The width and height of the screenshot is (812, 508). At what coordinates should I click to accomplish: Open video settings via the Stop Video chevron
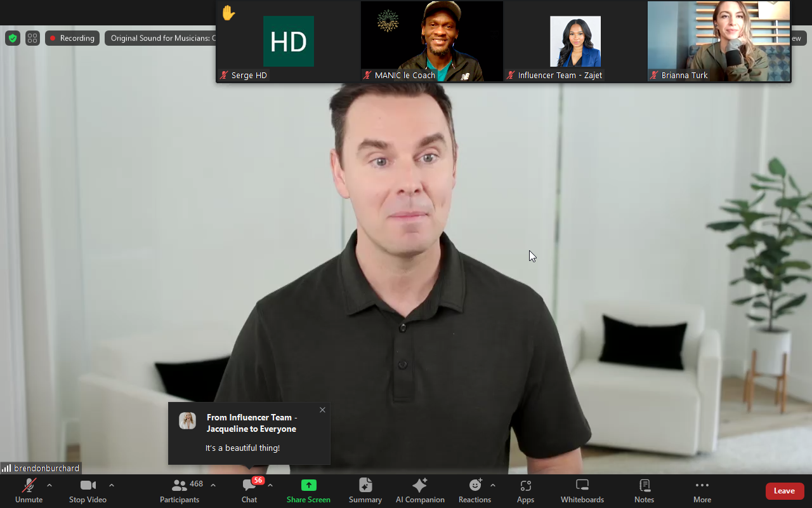tap(112, 485)
